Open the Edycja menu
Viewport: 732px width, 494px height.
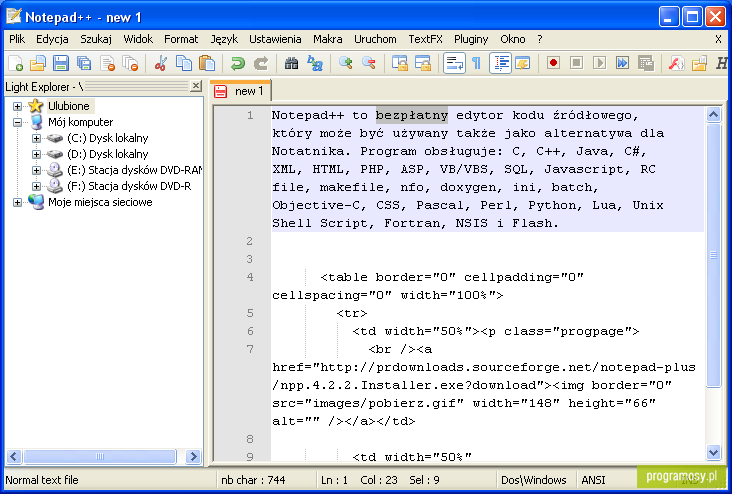(52, 39)
